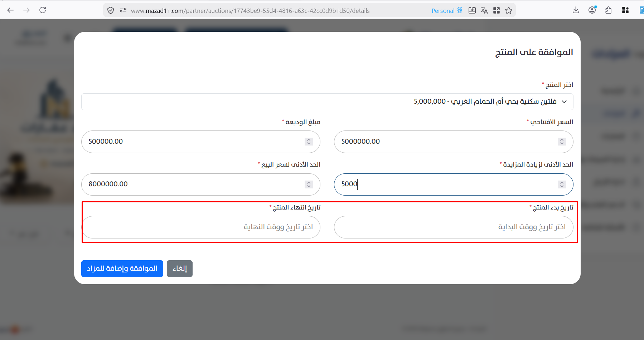The image size is (644, 340).
Task: Click minimum sale price field 8000000.00
Action: coord(201,184)
